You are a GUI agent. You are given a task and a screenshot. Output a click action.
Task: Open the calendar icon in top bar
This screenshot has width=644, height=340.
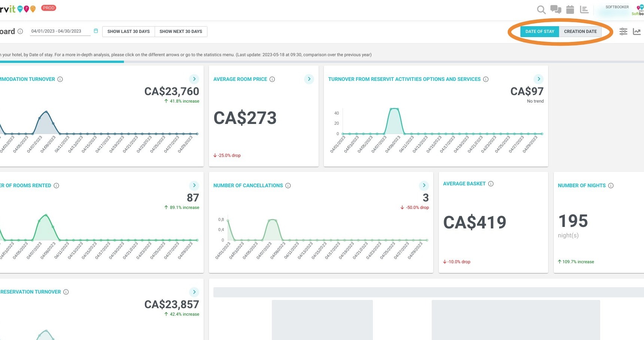(x=570, y=9)
